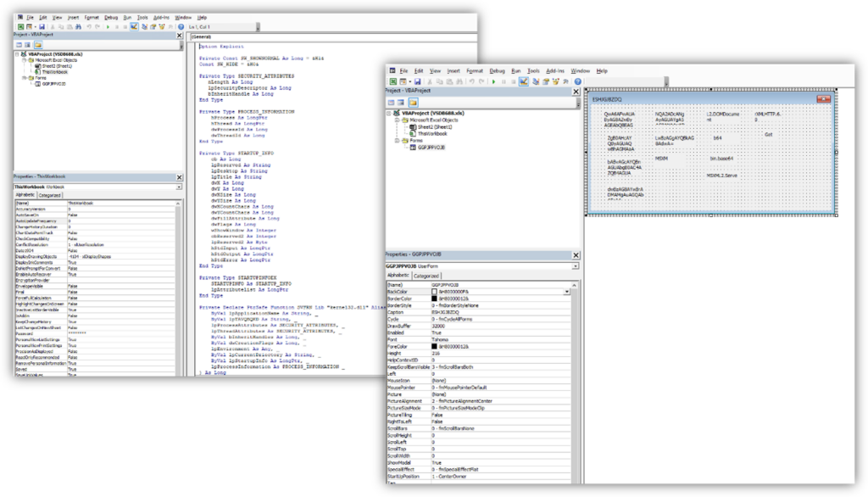The image size is (868, 497).
Task: Run the UserForm with the Run Sub icon
Action: click(494, 81)
